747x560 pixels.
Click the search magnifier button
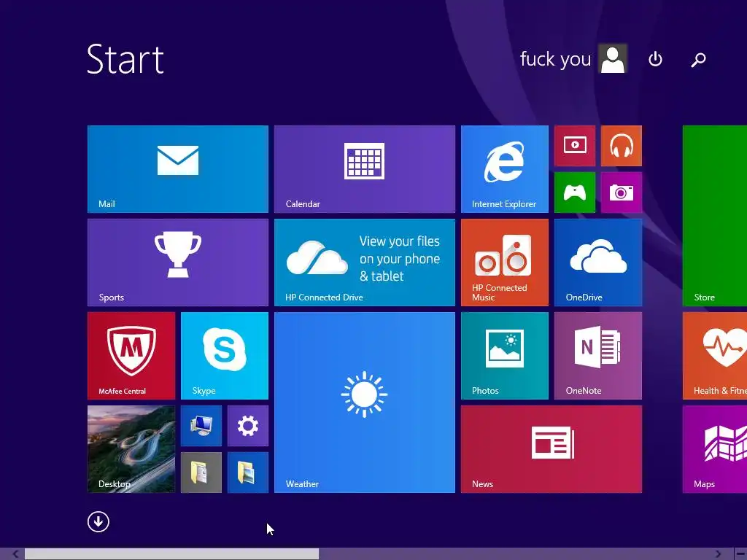point(698,60)
